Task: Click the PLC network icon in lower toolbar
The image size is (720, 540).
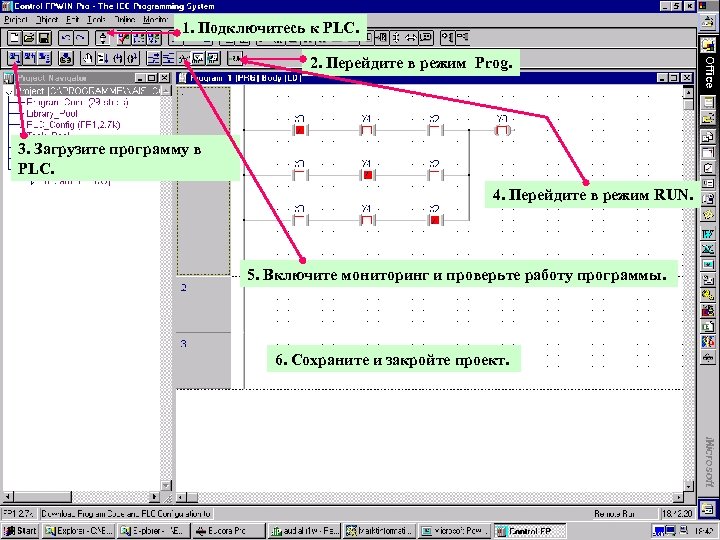Action: point(66,58)
